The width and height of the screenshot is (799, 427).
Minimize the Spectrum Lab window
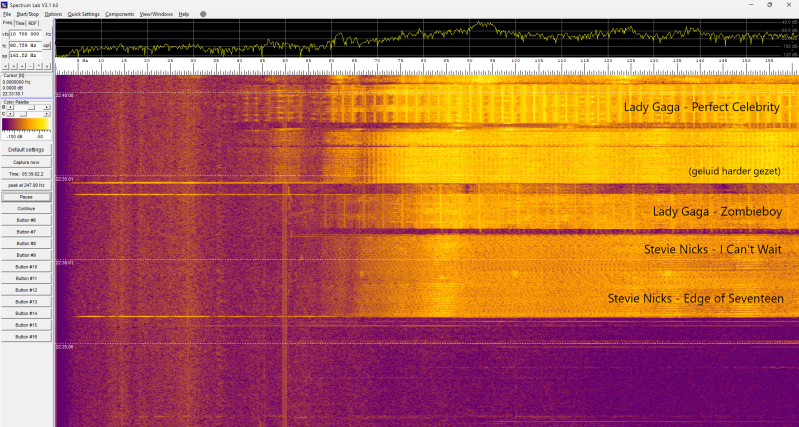[750, 5]
